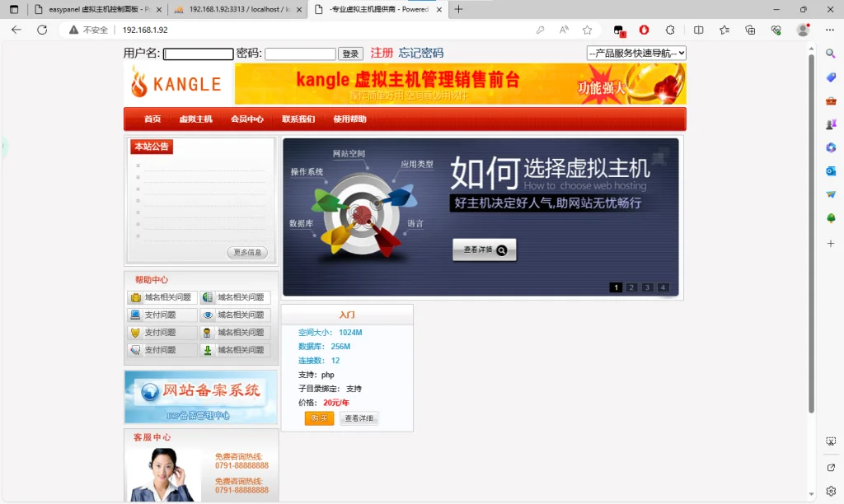
Task: Open the user profile avatar
Action: click(x=803, y=30)
